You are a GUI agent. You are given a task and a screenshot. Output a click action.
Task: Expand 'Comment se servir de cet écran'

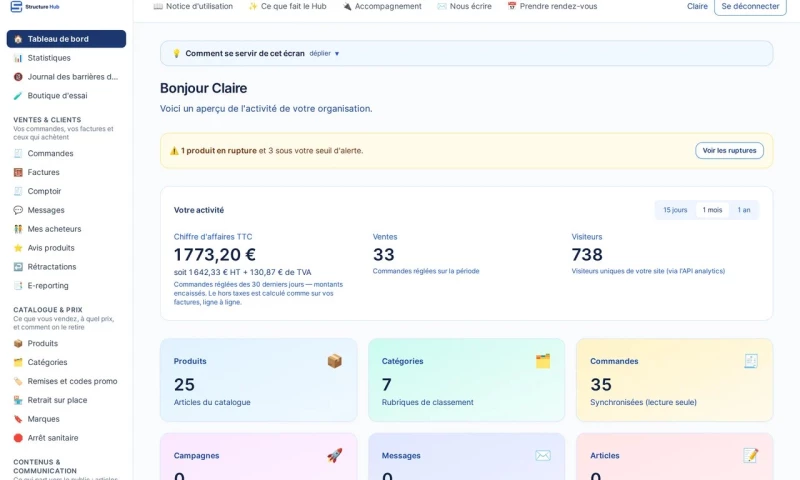[466, 53]
